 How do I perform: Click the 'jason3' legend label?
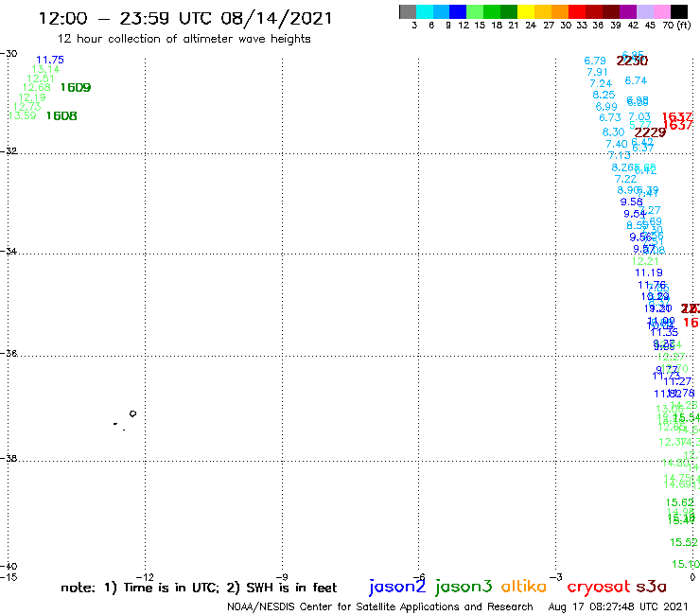[x=464, y=587]
